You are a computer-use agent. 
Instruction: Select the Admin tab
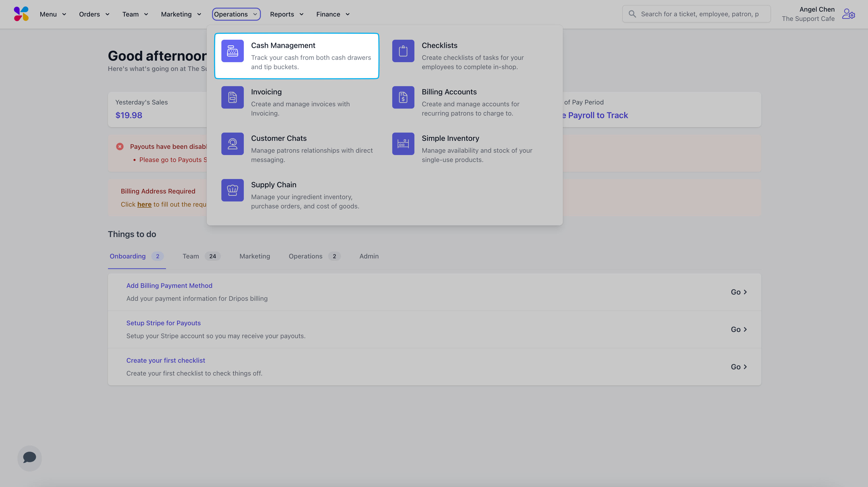click(x=369, y=256)
